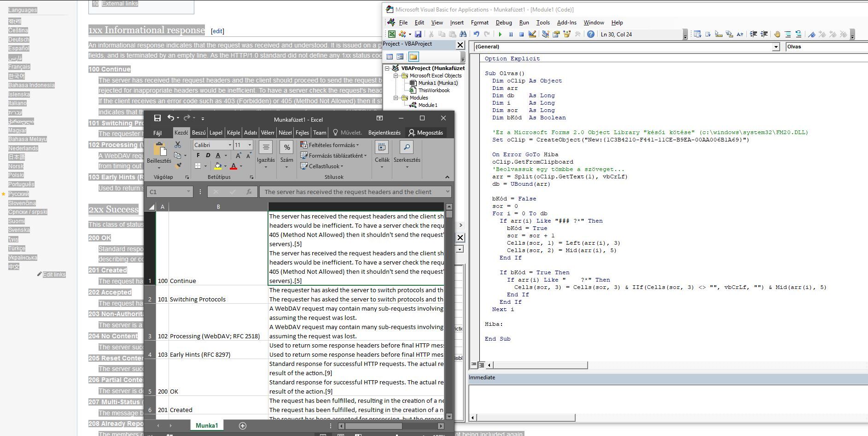Image resolution: width=868 pixels, height=436 pixels.
Task: Click Bejelentkezés sign-in link in Excel
Action: coord(384,133)
